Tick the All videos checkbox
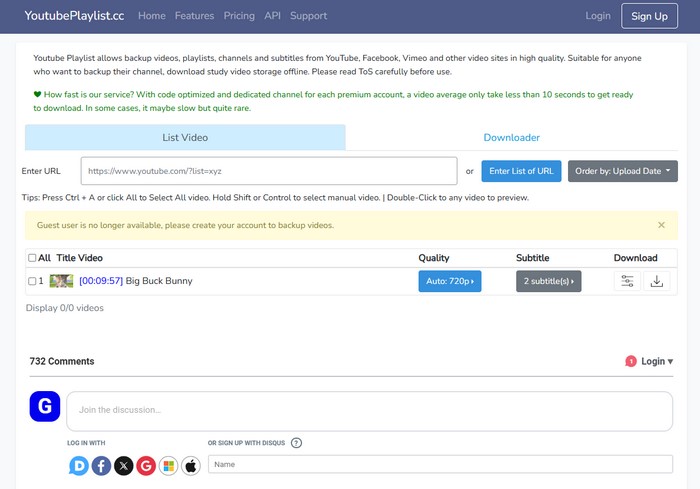Image resolution: width=700 pixels, height=489 pixels. point(32,258)
